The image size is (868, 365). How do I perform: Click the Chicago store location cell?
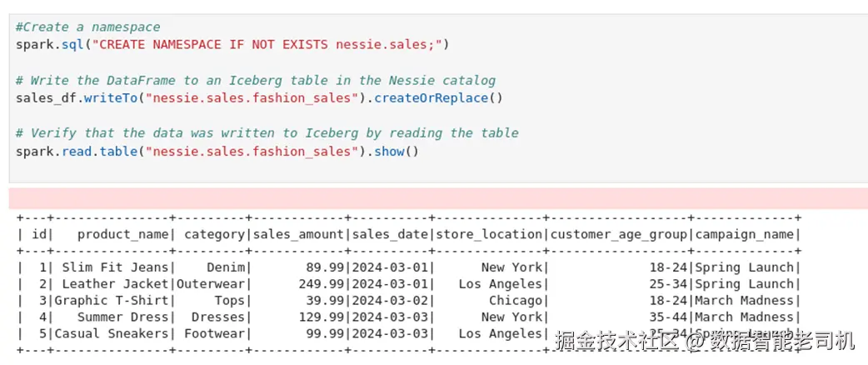(515, 301)
